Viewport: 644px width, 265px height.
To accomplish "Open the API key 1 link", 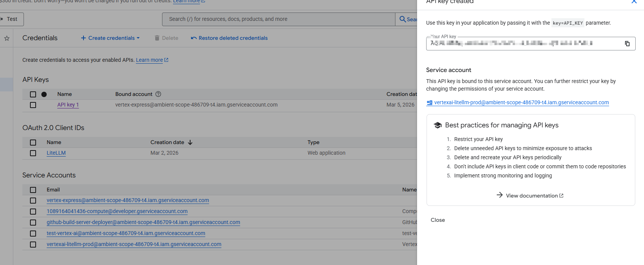I will 68,105.
